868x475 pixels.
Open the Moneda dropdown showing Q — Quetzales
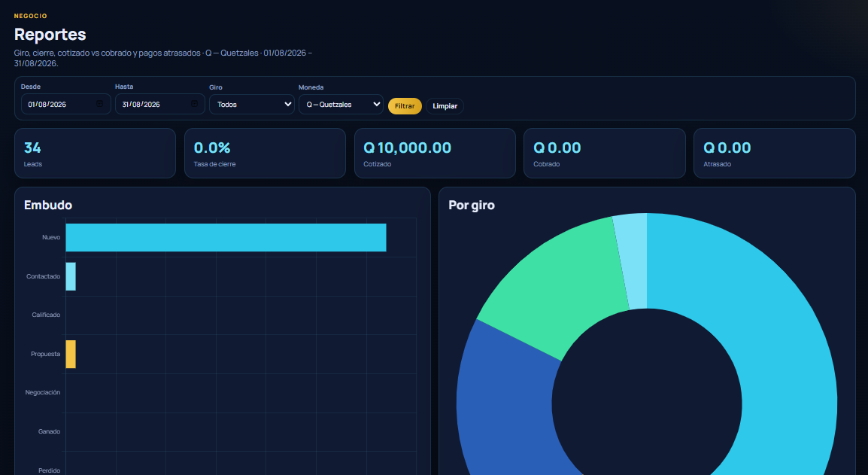click(x=341, y=104)
